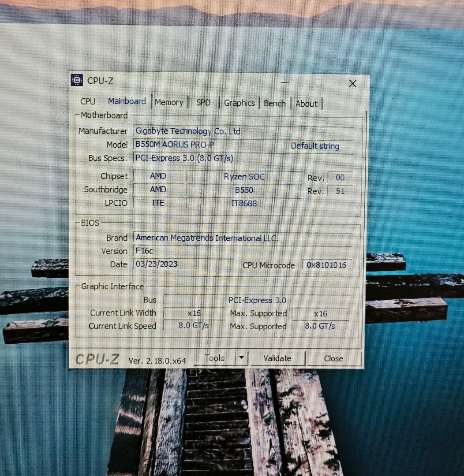Click the Chipset Rev. value 00

click(340, 178)
